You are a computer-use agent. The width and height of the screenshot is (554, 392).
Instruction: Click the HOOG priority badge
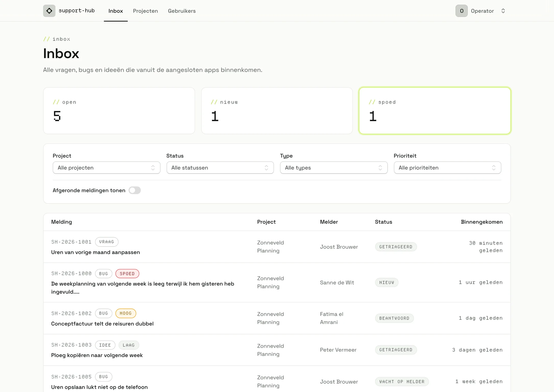[126, 313]
